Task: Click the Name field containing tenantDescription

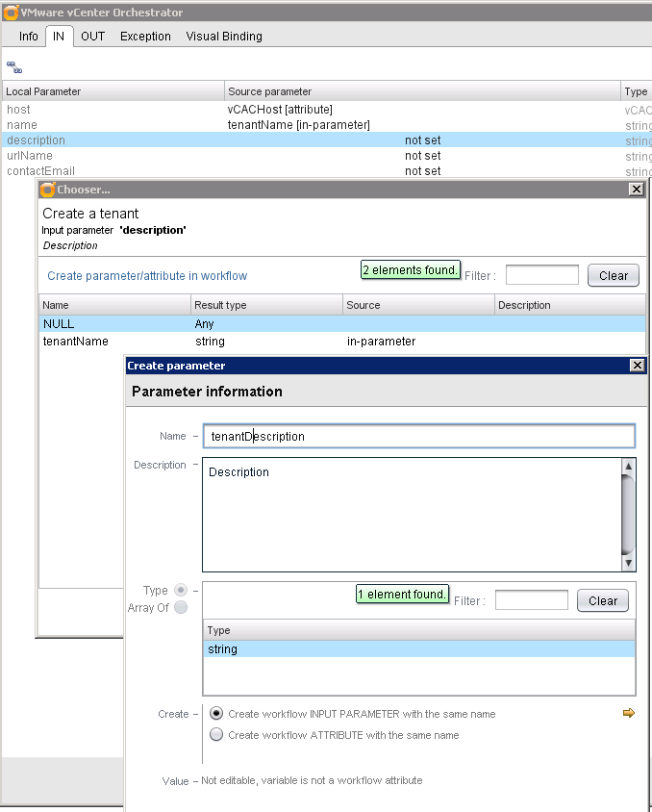Action: coord(419,436)
